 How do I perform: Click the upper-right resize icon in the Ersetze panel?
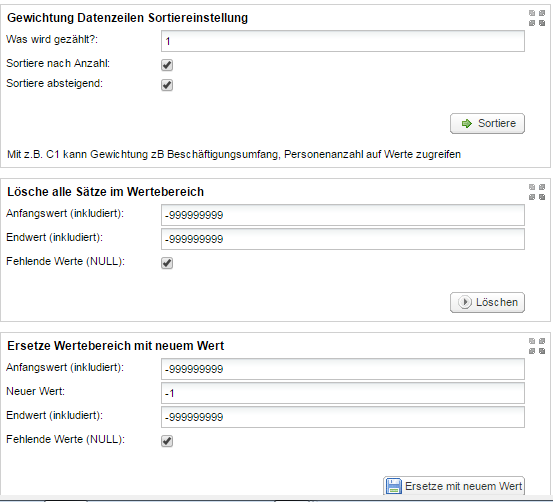542,341
